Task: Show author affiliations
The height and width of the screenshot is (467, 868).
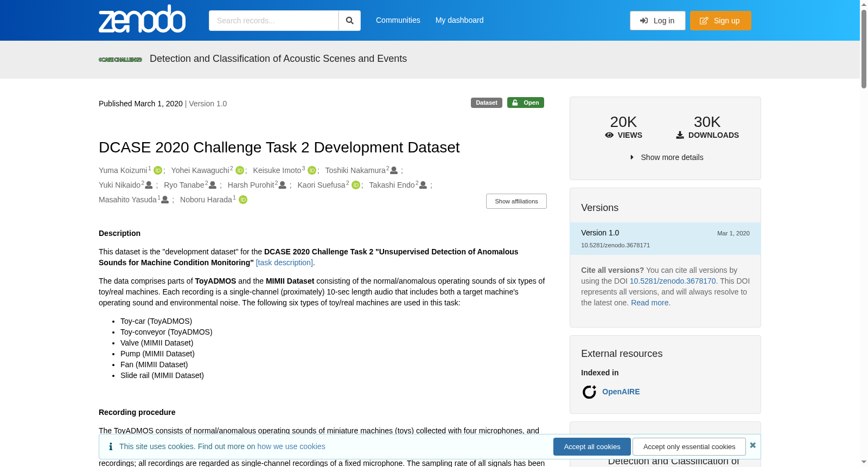Action: click(516, 201)
